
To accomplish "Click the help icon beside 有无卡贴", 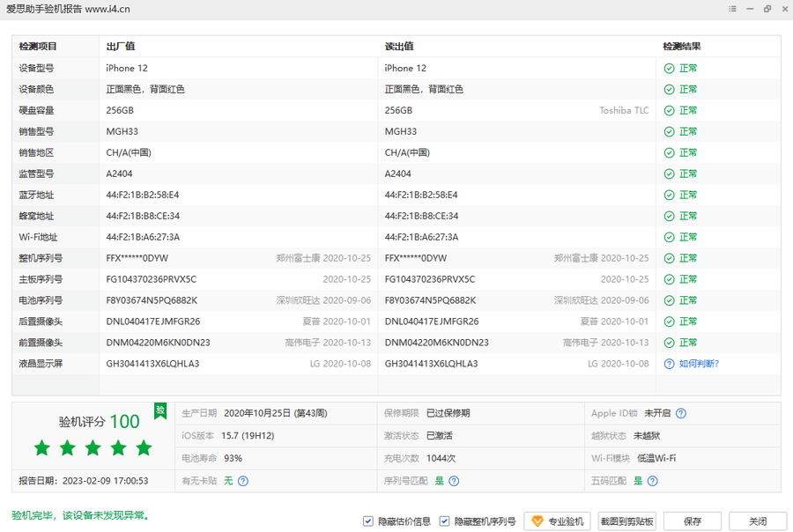I will 243,481.
